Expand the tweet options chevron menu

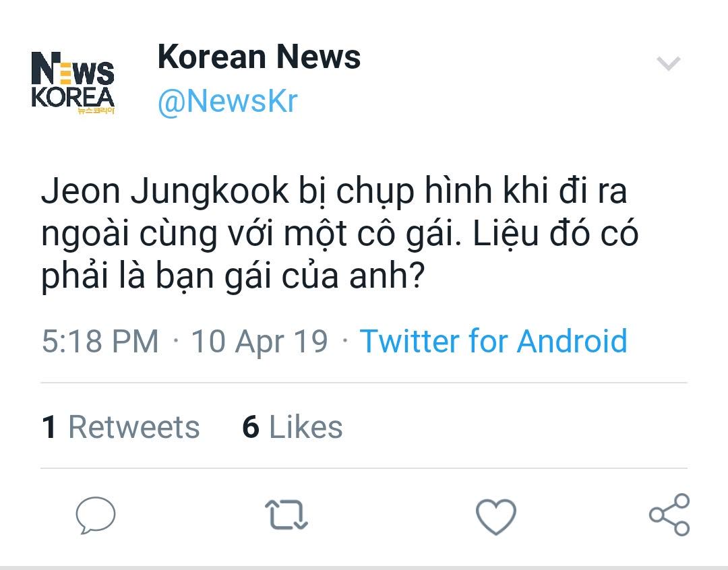669,64
